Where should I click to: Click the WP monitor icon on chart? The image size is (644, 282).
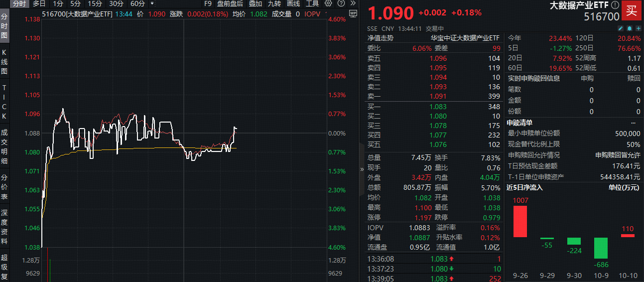pos(353,14)
